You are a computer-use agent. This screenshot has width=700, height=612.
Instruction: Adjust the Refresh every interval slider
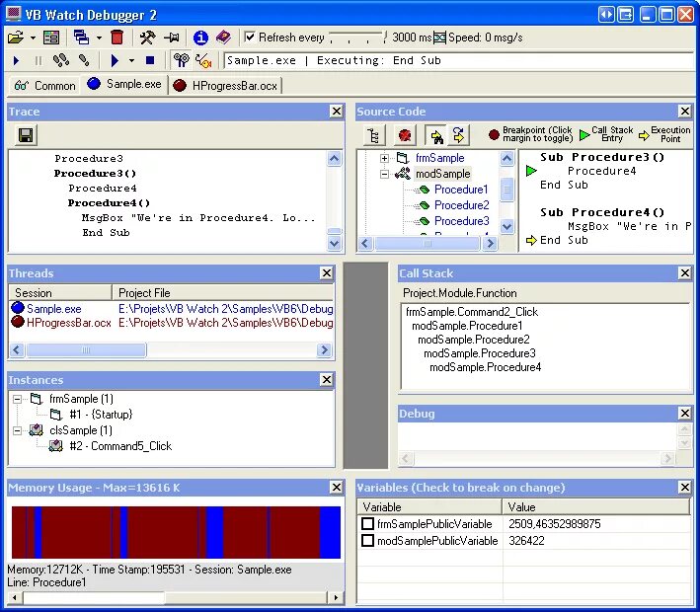click(358, 38)
